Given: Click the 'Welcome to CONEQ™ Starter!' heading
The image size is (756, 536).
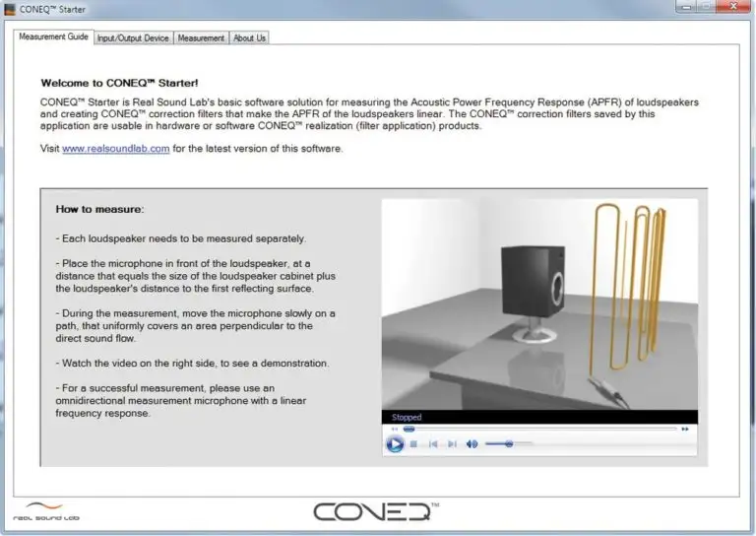Looking at the screenshot, I should coord(119,83).
